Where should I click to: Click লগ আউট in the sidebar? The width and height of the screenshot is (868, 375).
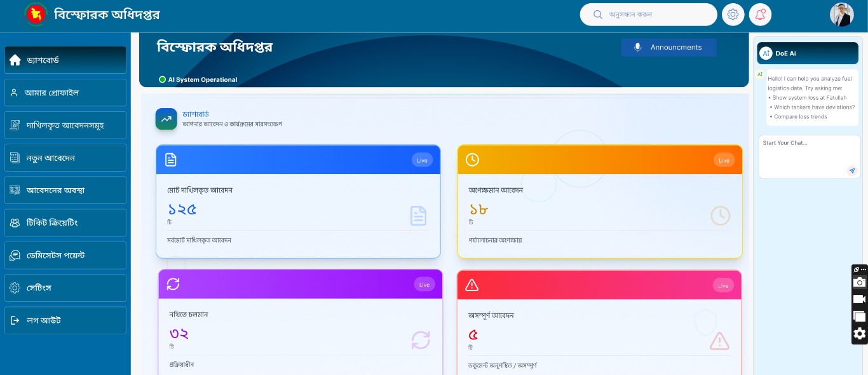click(65, 320)
